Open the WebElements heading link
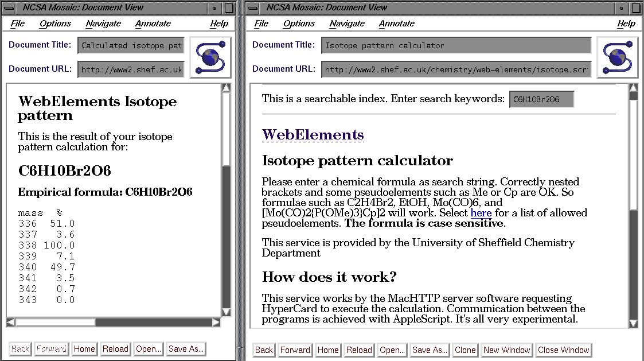 click(x=313, y=135)
